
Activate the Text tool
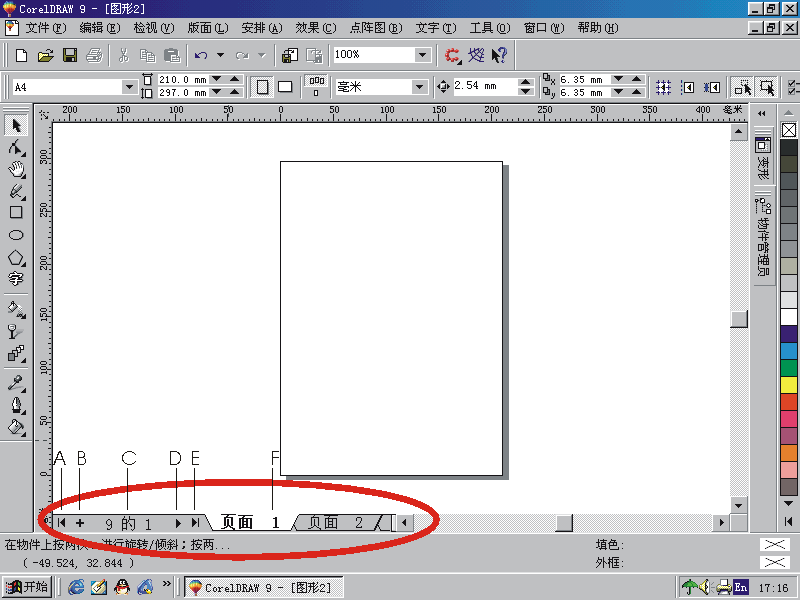pos(16,279)
